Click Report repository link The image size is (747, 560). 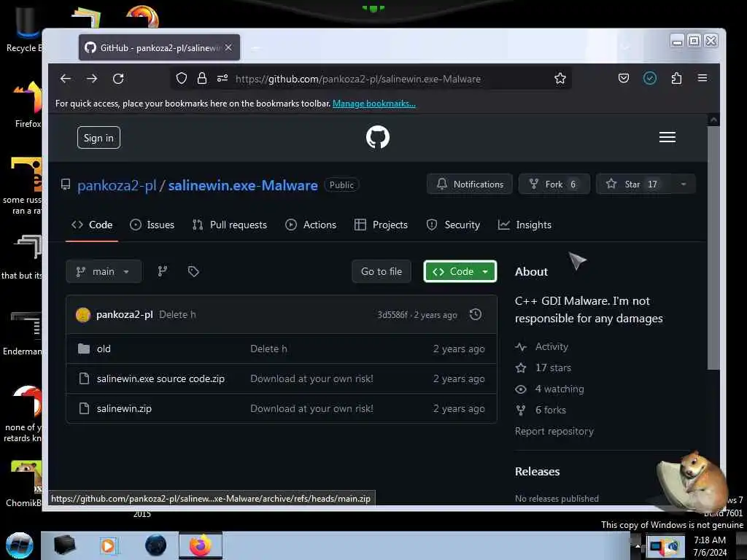point(554,431)
